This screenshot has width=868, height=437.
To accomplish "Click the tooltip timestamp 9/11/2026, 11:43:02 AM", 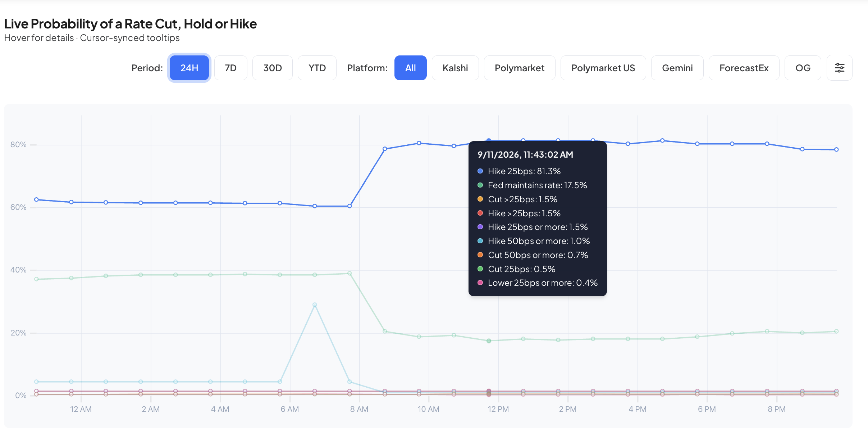I will pos(525,154).
